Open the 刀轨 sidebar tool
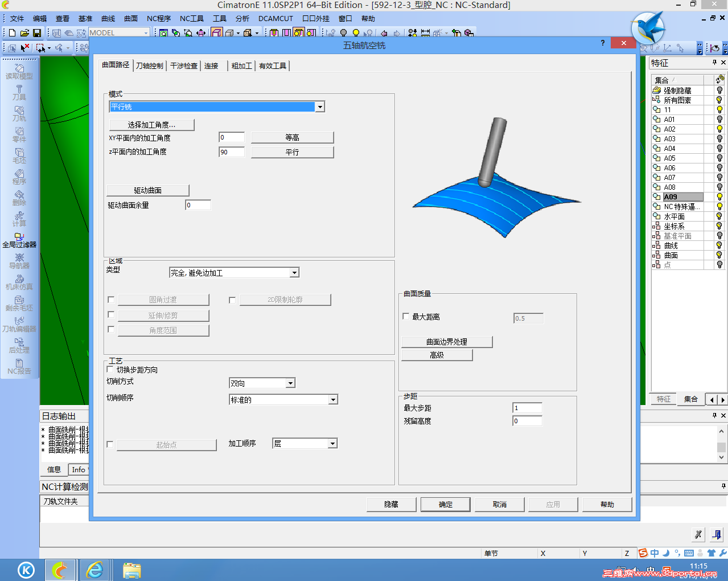This screenshot has height=581, width=728. [x=19, y=114]
